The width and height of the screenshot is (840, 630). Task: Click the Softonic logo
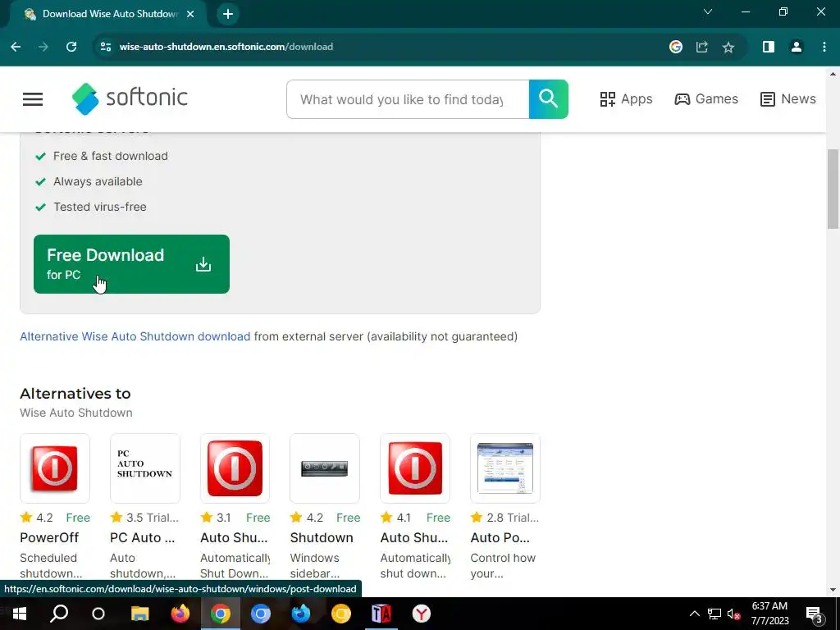(x=130, y=98)
